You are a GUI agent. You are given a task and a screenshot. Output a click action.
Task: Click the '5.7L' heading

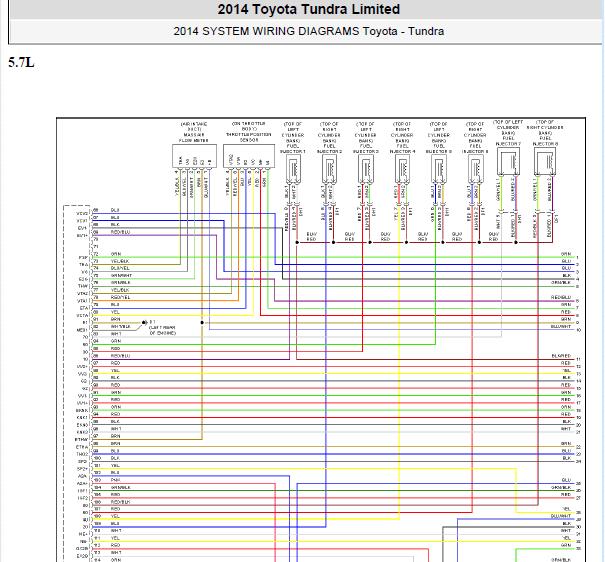pyautogui.click(x=22, y=62)
